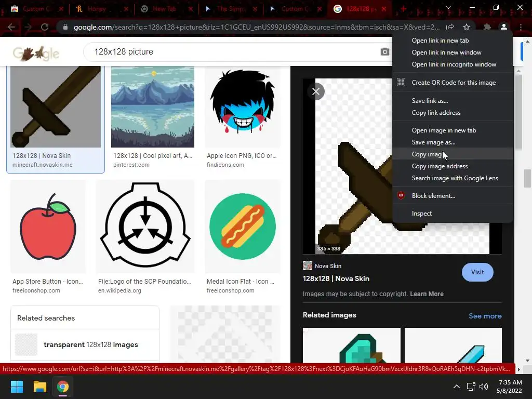Click the Google logo
Image resolution: width=532 pixels, height=399 pixels.
point(36,53)
